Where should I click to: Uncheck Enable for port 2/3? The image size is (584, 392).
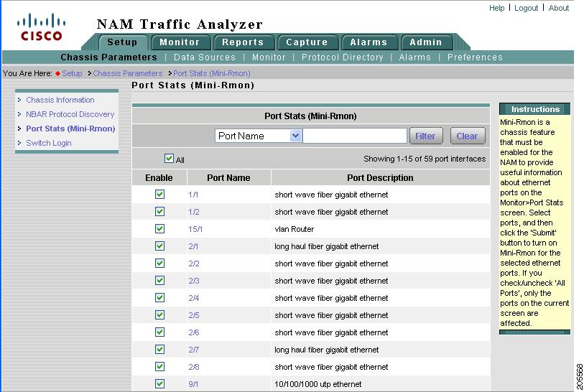[x=159, y=280]
